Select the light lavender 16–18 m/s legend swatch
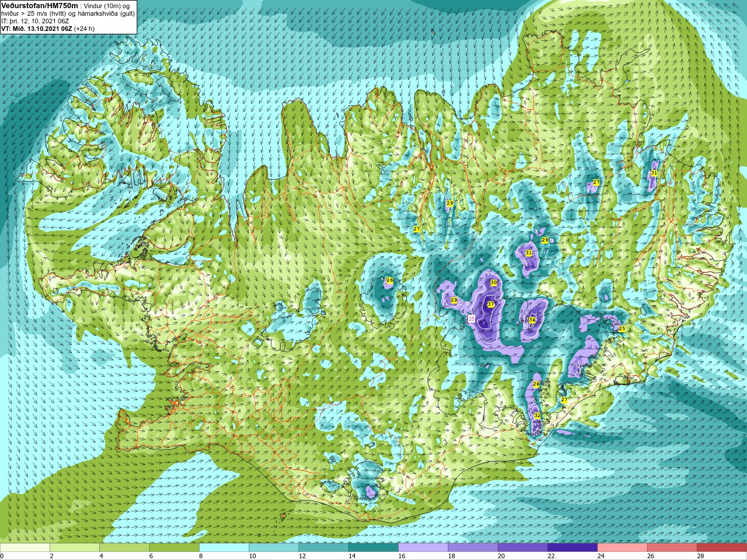The width and height of the screenshot is (747, 560). [423, 548]
